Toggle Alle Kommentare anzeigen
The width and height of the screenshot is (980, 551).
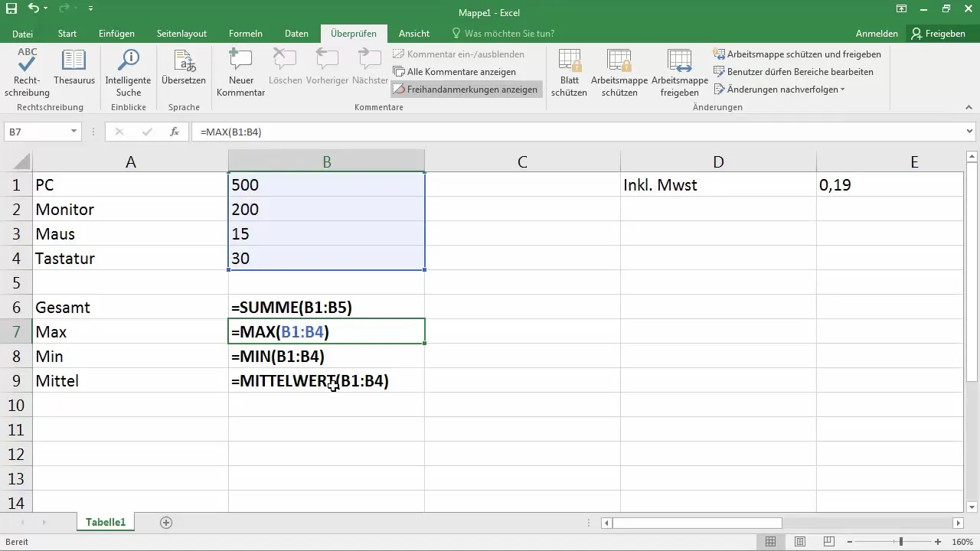point(455,72)
